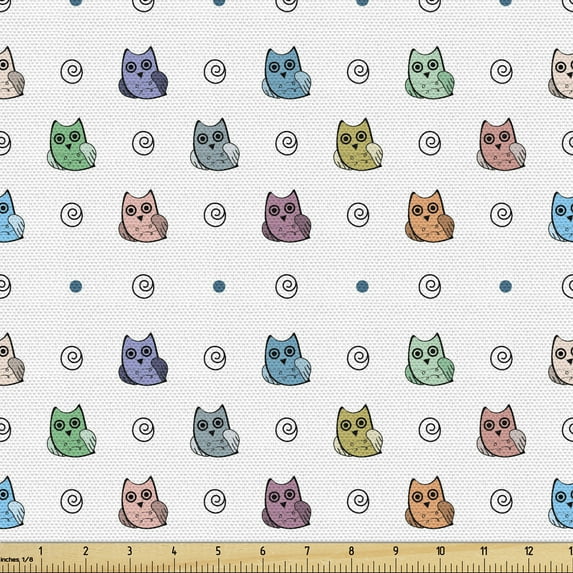Select the periwinkle owl in the upper pattern repeat
Screen dimensions: 573x573
[143, 73]
